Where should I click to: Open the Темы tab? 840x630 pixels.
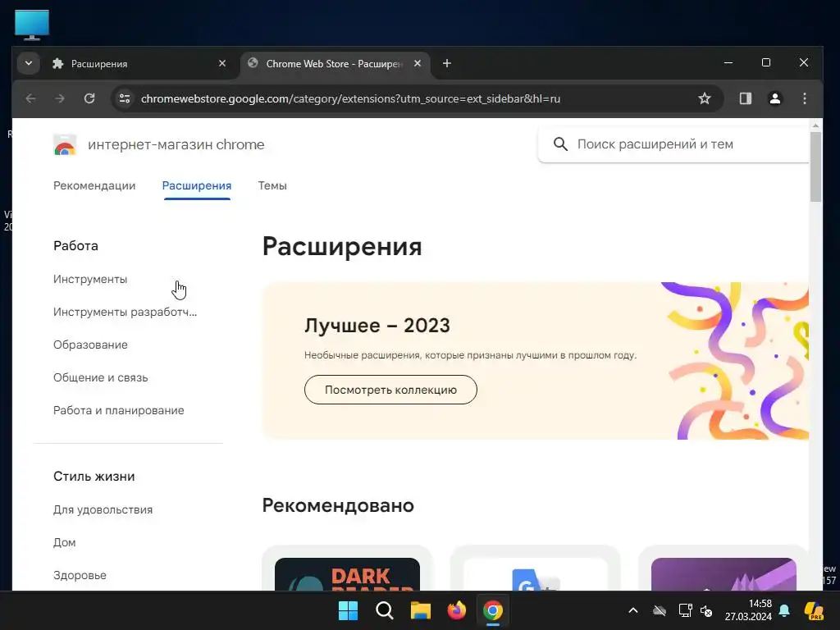tap(272, 186)
